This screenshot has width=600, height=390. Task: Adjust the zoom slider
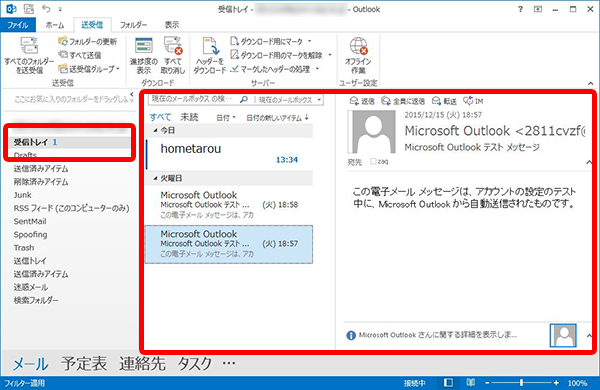coord(521,383)
